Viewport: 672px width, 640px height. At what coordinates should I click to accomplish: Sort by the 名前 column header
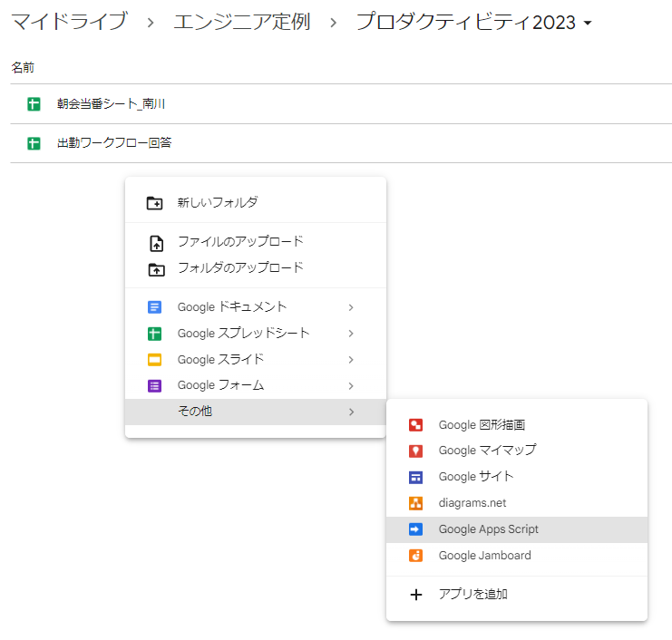[23, 67]
